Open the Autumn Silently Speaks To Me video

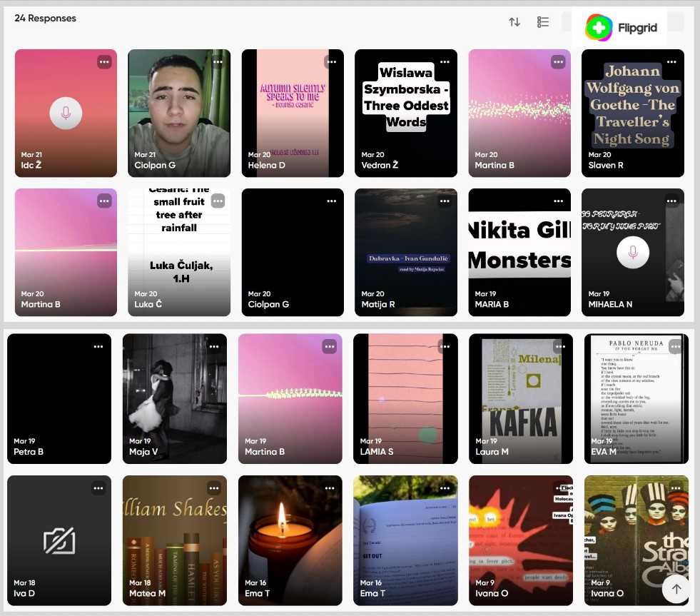pos(293,113)
